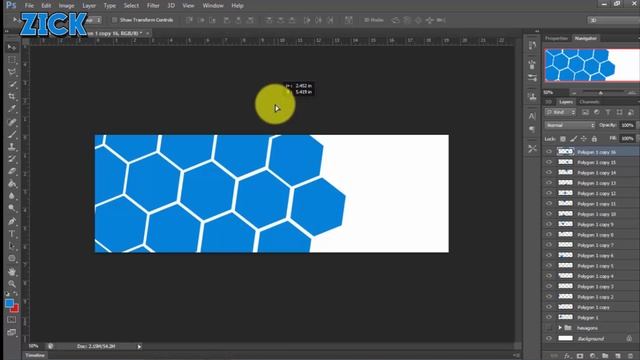The image size is (640, 360).
Task: Select the Polygon 1 copy 14 layer
Action: point(596,173)
